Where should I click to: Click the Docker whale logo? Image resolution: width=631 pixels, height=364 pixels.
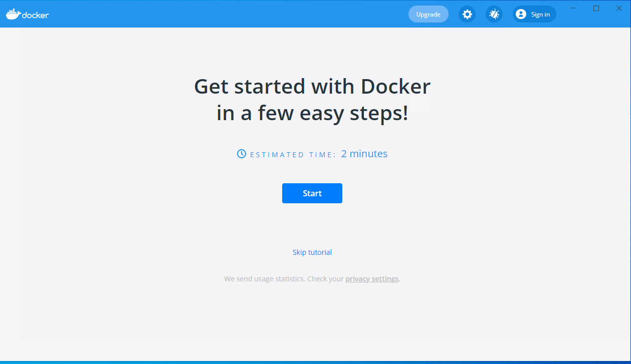pos(13,14)
